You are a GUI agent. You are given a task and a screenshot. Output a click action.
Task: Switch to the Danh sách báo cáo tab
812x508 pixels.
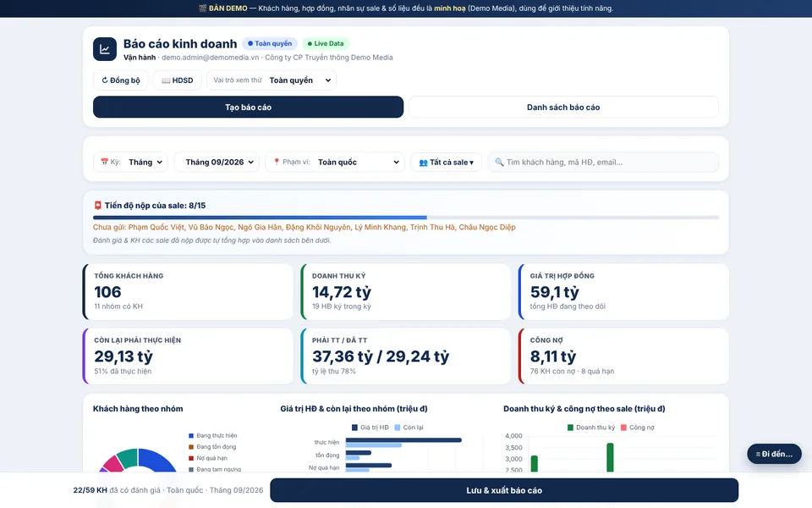point(563,108)
